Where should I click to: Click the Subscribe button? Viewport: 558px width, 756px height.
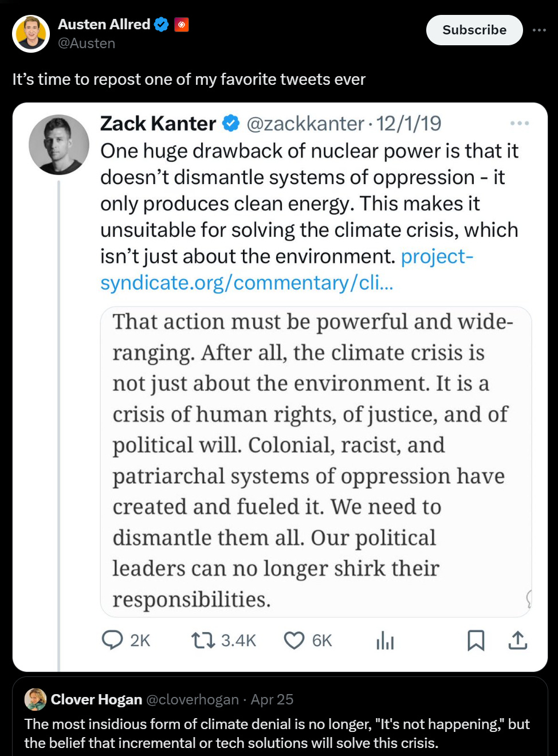click(x=474, y=30)
